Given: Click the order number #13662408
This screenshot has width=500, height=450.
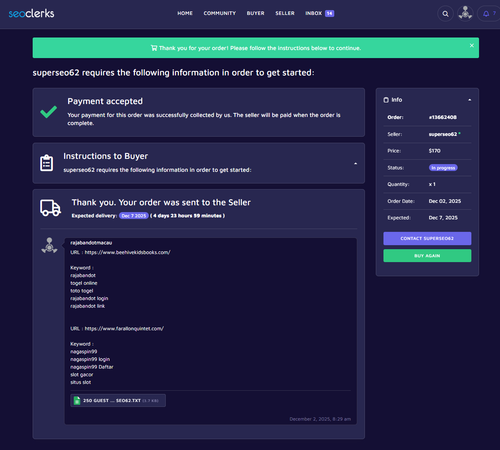Looking at the screenshot, I should [443, 117].
